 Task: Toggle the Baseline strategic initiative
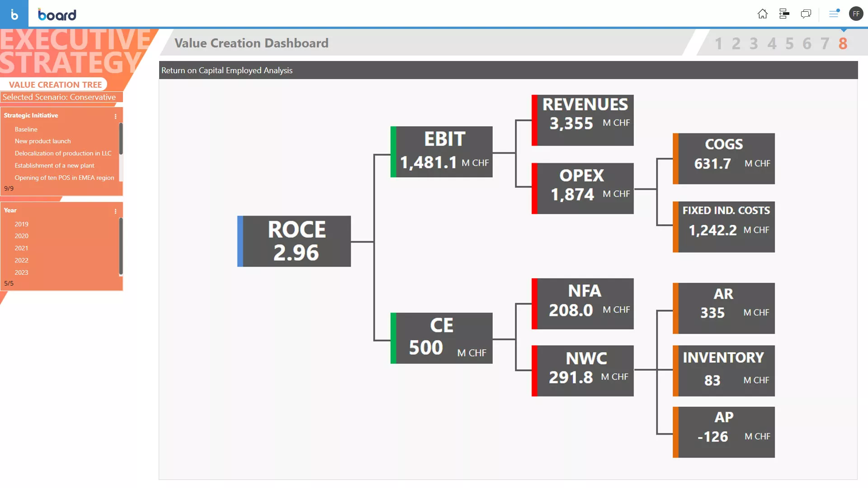click(26, 129)
